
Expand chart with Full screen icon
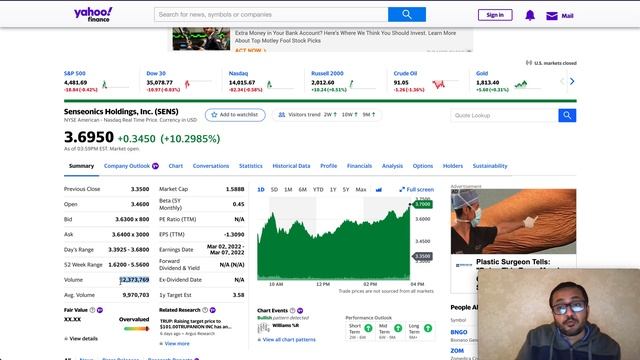pos(402,189)
